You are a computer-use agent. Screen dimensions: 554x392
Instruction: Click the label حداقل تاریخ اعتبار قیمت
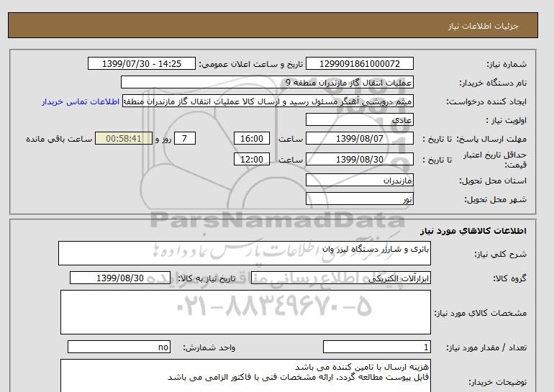pyautogui.click(x=495, y=160)
